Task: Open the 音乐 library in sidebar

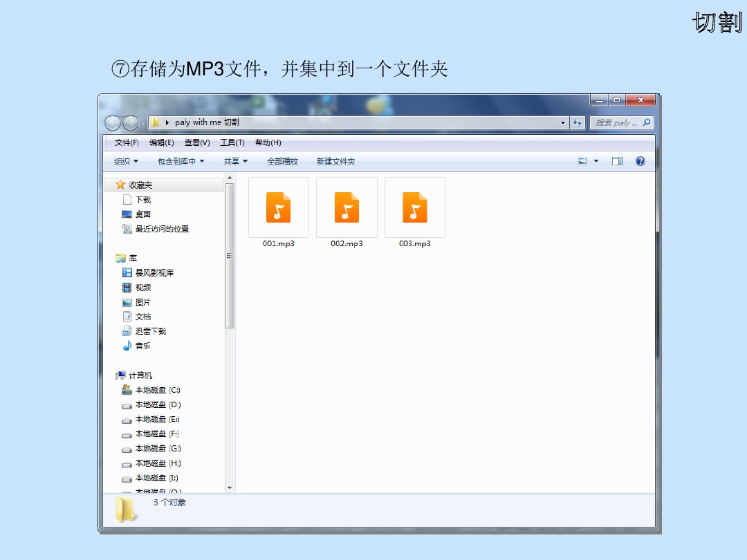Action: [142, 346]
